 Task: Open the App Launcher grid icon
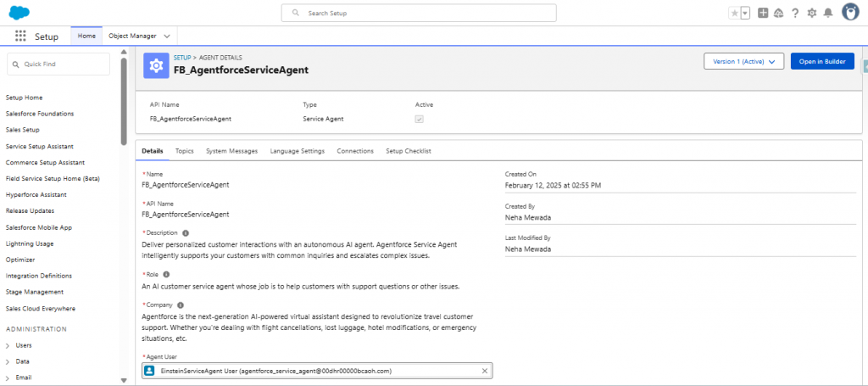coord(20,36)
